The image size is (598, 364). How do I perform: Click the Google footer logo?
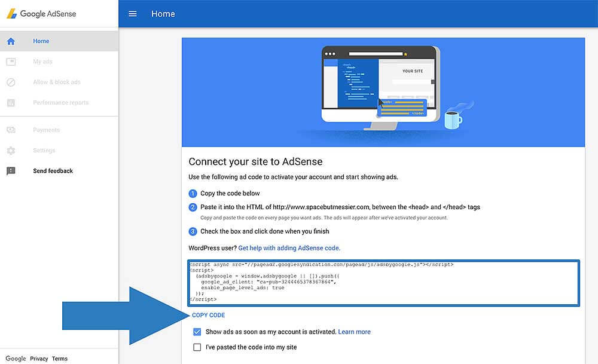(x=16, y=359)
